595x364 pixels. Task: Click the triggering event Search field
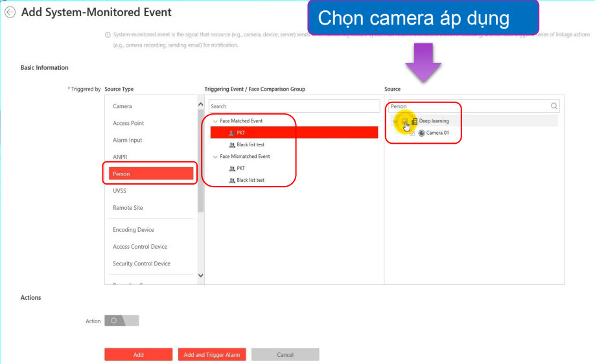[x=293, y=106]
